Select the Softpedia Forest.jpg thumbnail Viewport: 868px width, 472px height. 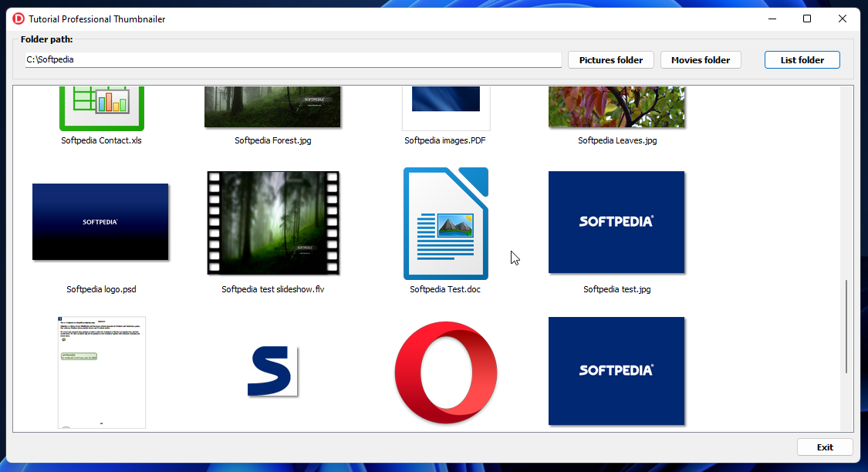tap(272, 106)
